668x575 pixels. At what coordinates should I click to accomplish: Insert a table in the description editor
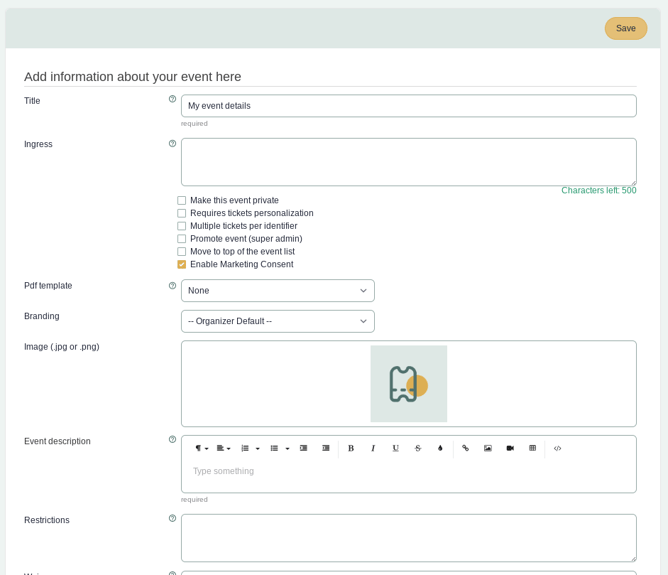[532, 448]
